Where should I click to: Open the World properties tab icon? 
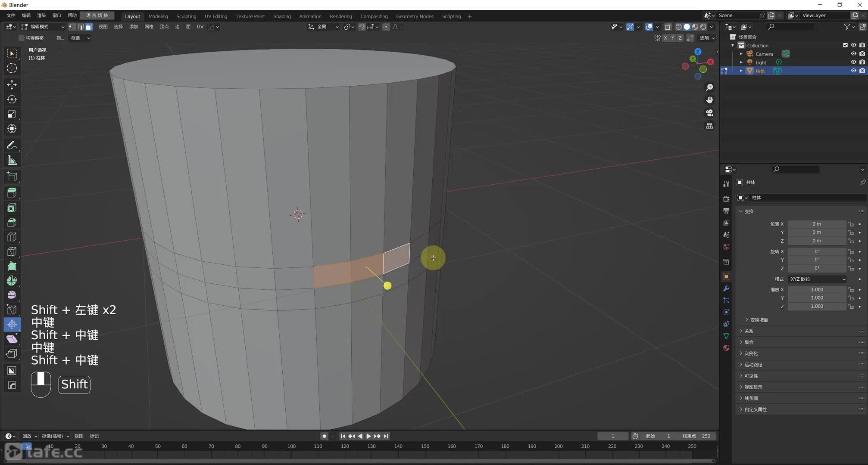coord(726,247)
